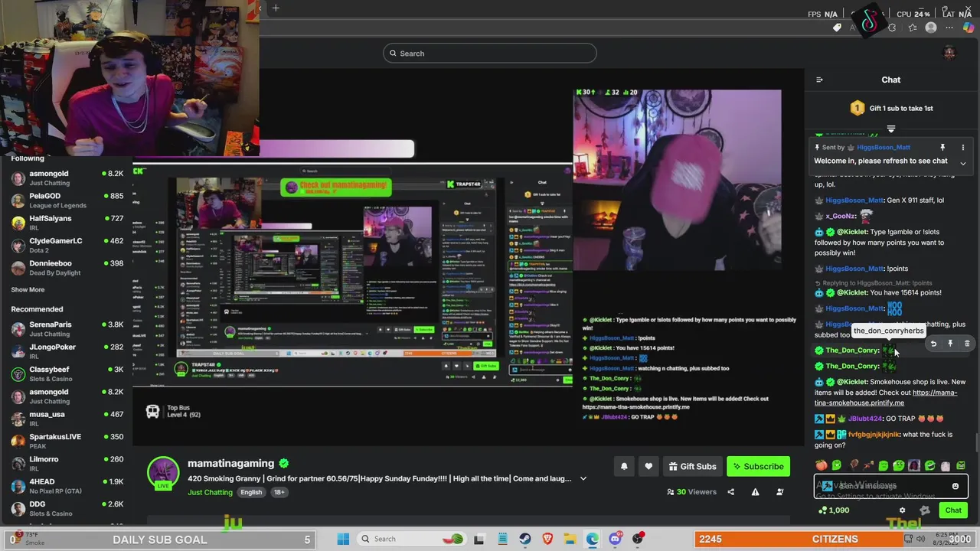Open SerenaParis in Recommended list
This screenshot has height=551, width=980.
pyautogui.click(x=66, y=329)
